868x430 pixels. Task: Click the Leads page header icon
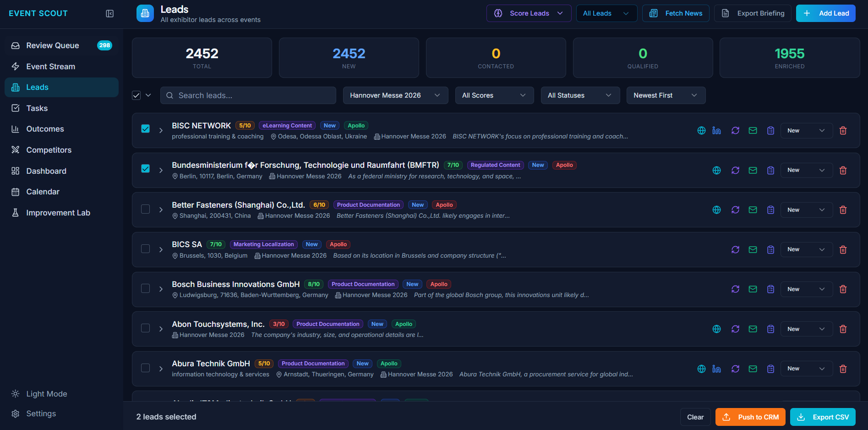point(145,13)
